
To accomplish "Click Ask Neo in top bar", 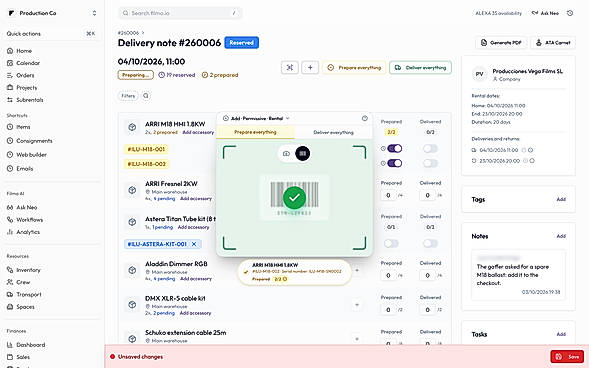I will (x=545, y=13).
